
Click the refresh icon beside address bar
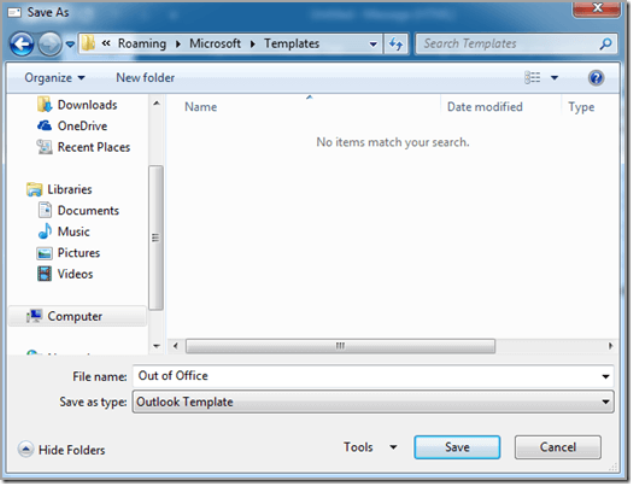[396, 44]
